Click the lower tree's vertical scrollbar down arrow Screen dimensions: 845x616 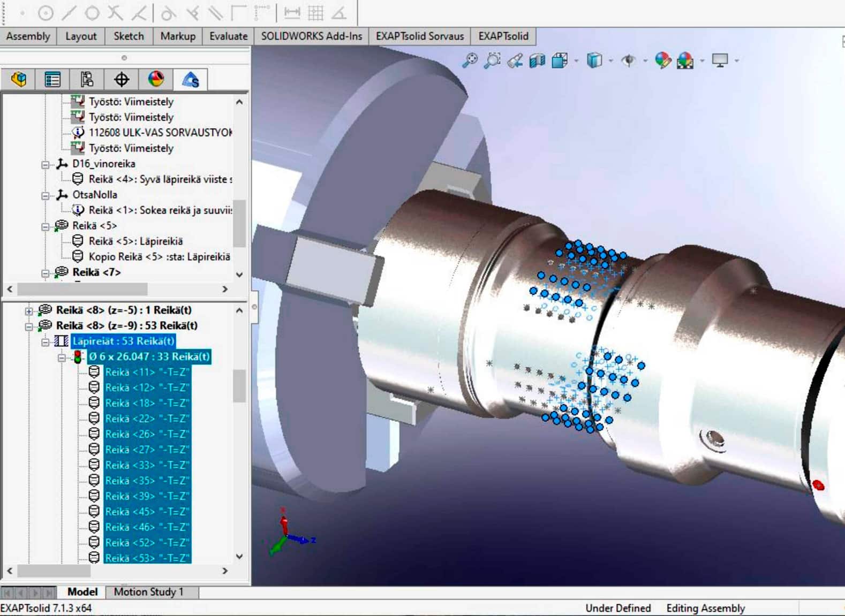tap(239, 557)
